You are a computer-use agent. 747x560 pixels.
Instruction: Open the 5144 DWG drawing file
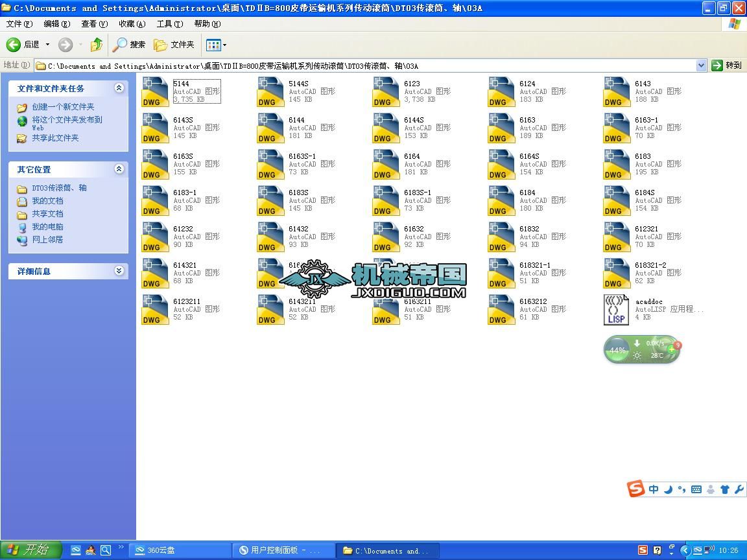click(154, 91)
